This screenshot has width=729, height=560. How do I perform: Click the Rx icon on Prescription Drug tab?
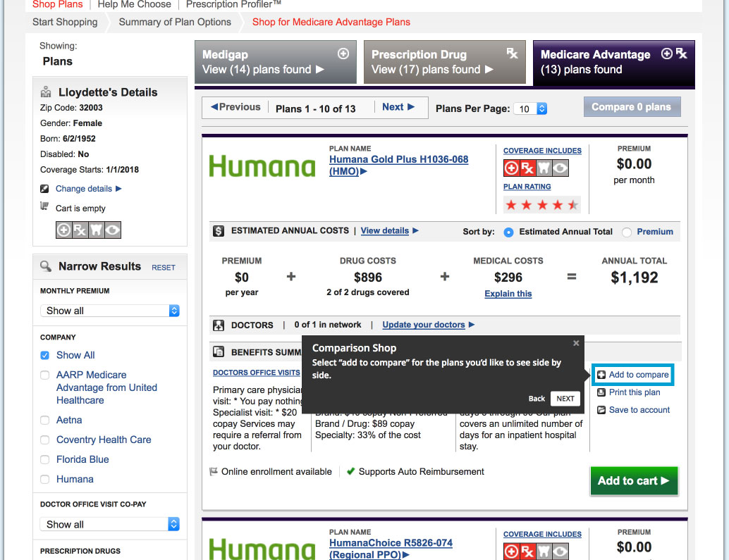coord(513,54)
